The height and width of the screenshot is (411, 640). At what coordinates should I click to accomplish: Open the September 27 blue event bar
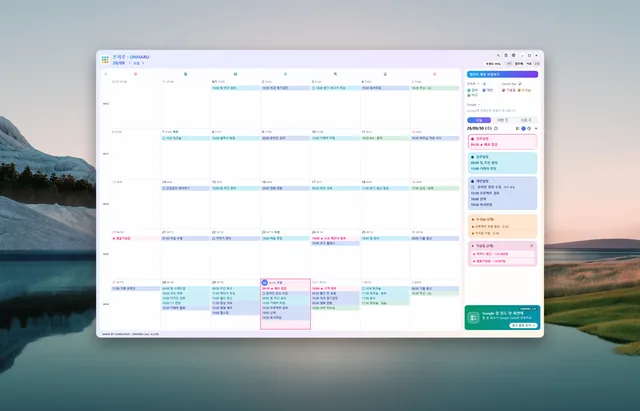pos(136,289)
